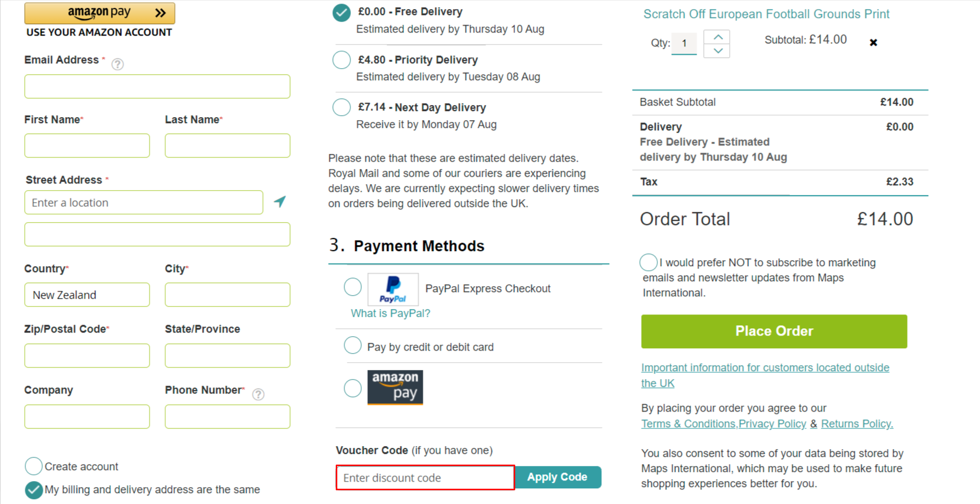Remove item with the X icon
This screenshot has width=980, height=504.
coord(873,42)
